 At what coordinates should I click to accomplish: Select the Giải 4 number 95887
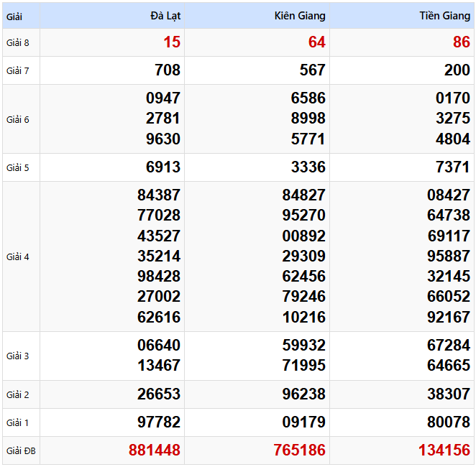tap(448, 256)
